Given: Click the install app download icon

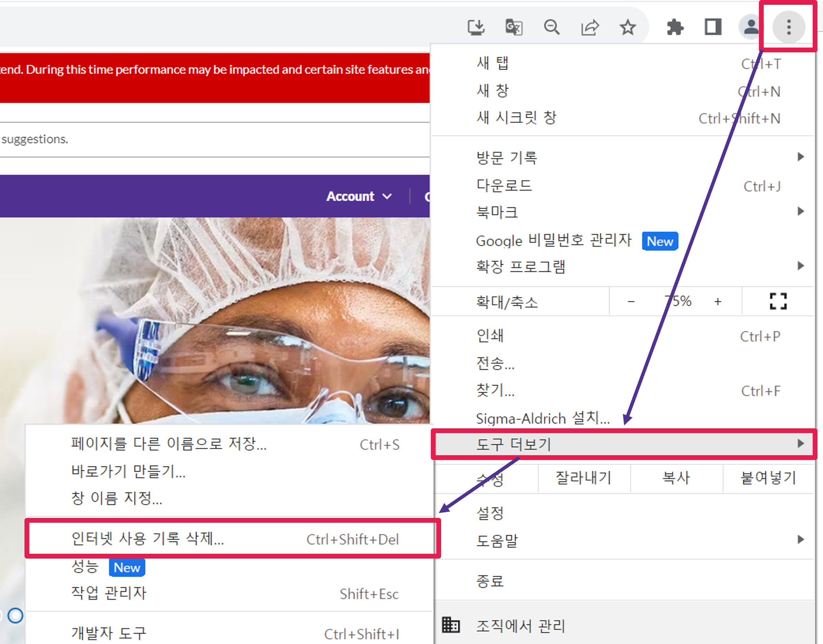Looking at the screenshot, I should coord(476,27).
